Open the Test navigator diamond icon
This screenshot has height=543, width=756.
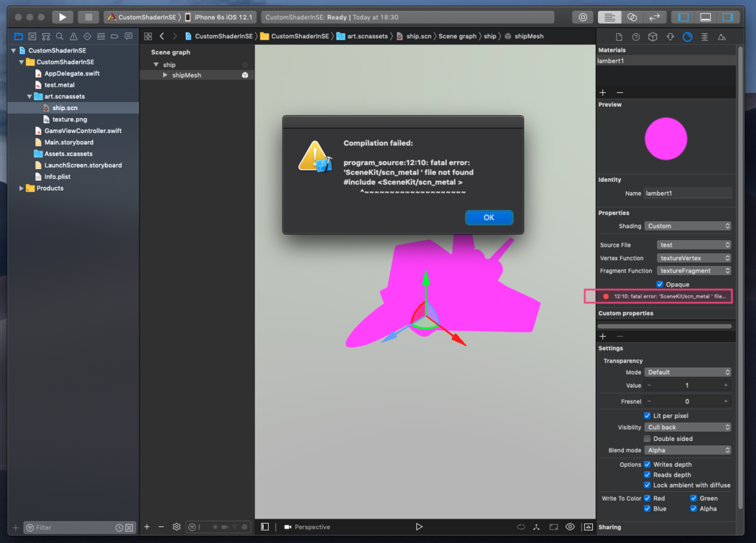click(87, 36)
